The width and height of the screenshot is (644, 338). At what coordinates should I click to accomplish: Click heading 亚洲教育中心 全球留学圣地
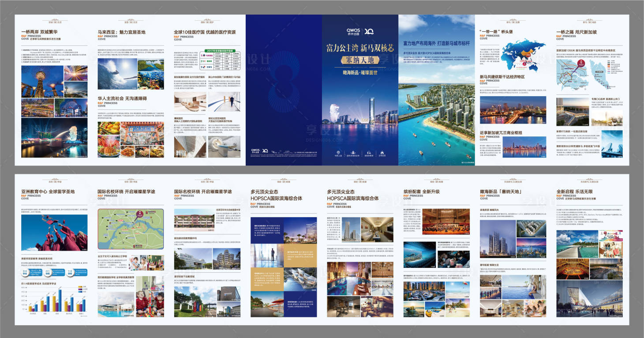point(48,192)
